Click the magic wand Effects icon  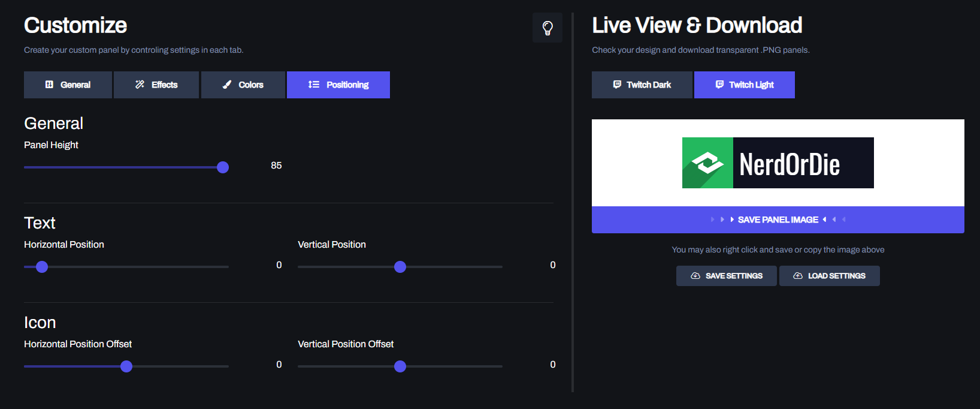140,85
